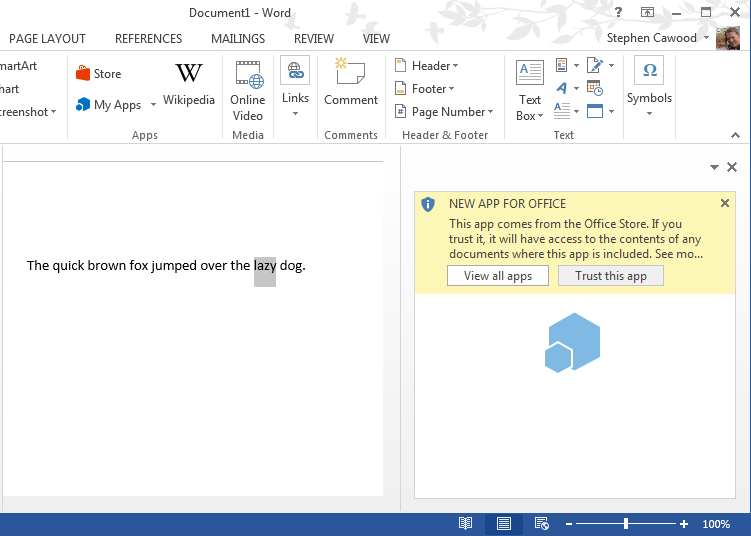Zoom in with the plus button
751x536 pixels.
click(684, 524)
